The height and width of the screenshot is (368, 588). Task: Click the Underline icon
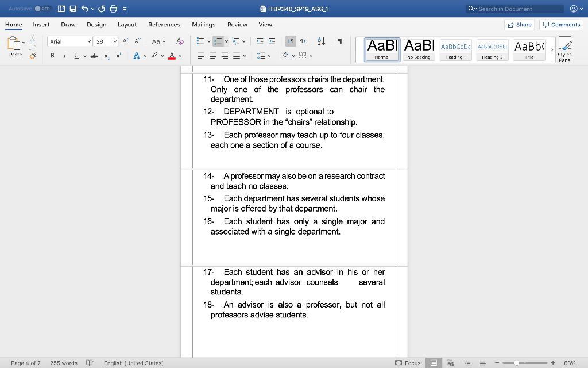pos(76,55)
